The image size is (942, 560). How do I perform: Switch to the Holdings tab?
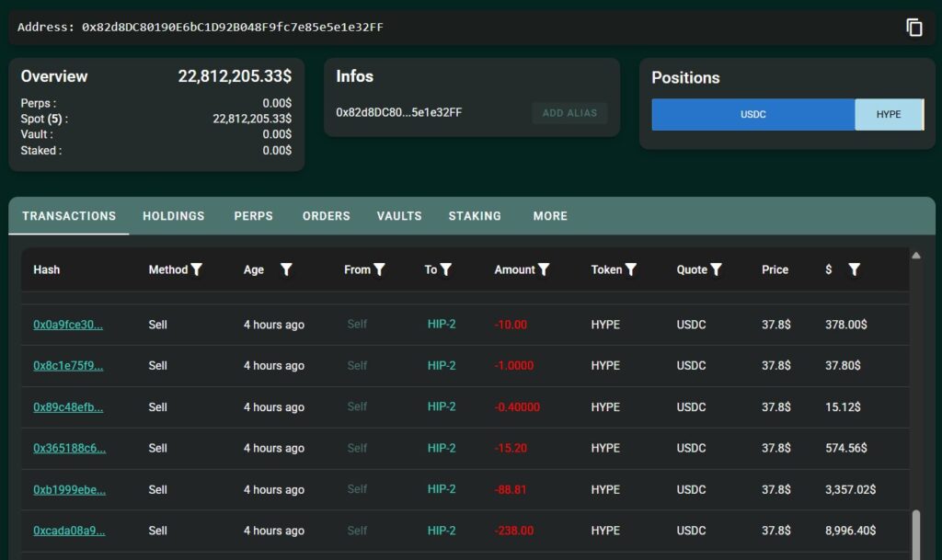click(x=174, y=216)
